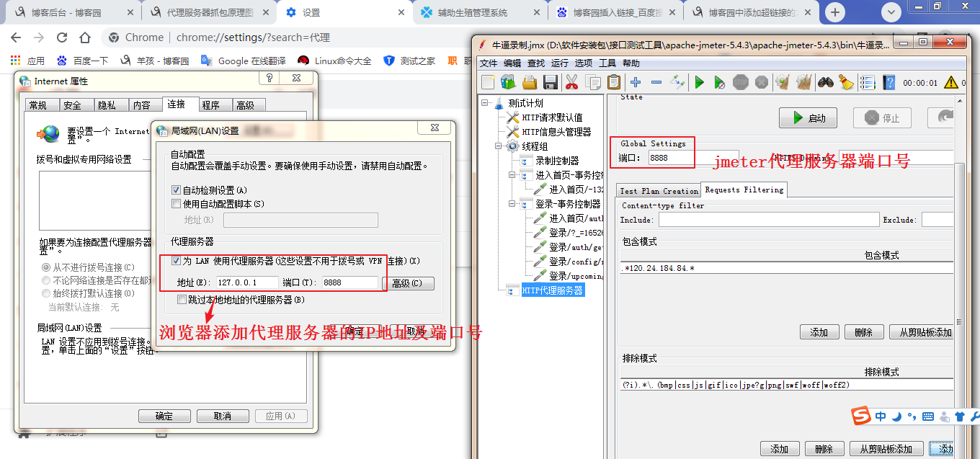Screen dimensions: 980x459
Task: Click Google 在线翻译 bookmark
Action: click(244, 61)
